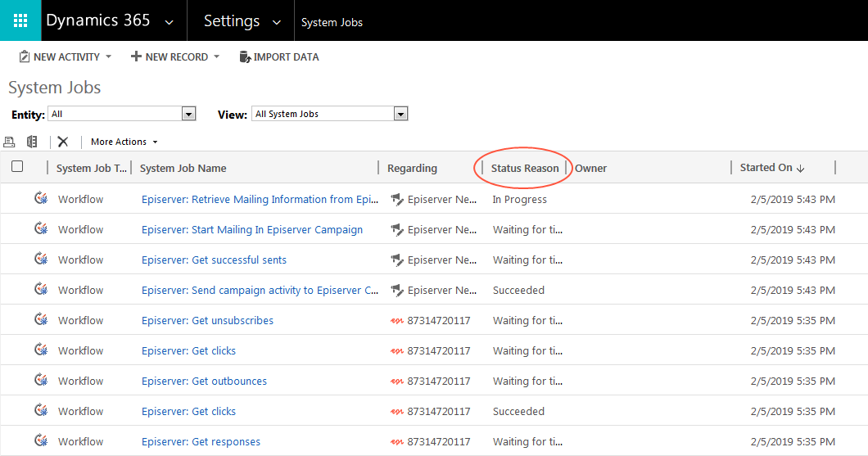Click the System Jobs breadcrumb
The width and height of the screenshot is (868, 456).
pos(332,23)
